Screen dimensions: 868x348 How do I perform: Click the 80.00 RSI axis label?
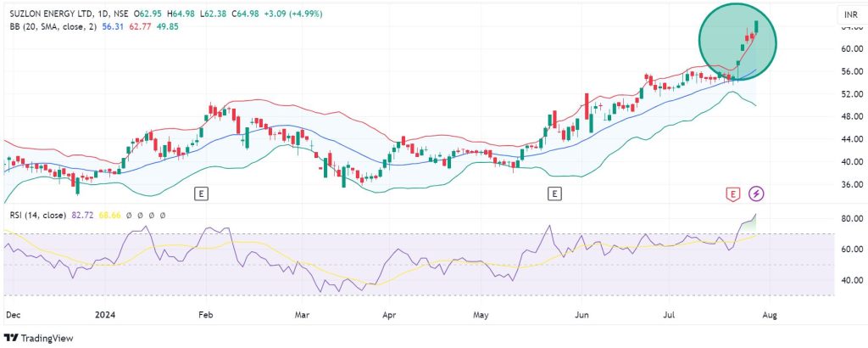852,218
